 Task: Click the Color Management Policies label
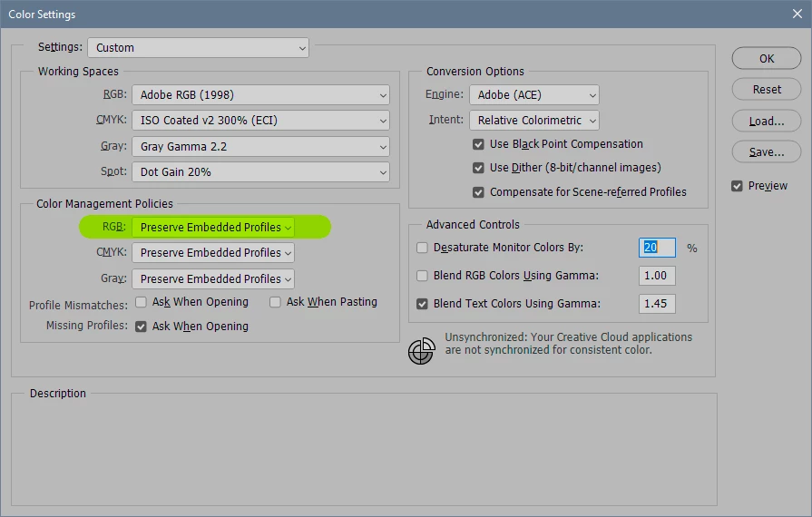(104, 204)
